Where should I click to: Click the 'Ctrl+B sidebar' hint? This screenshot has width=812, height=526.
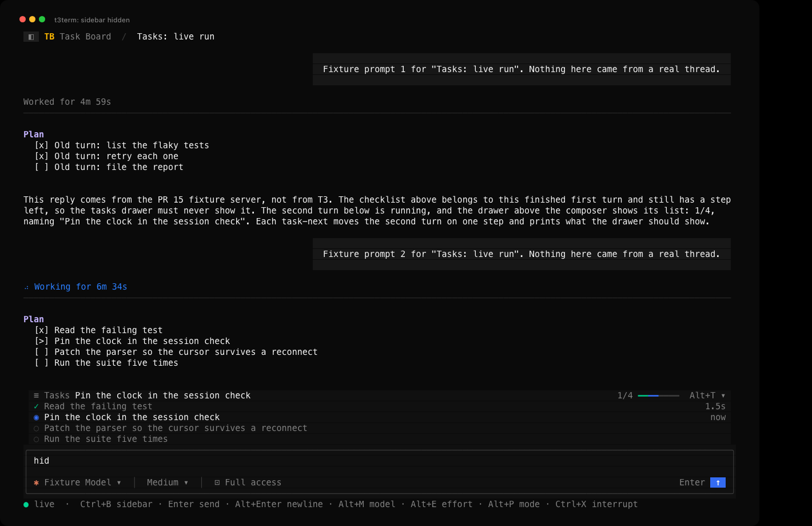(x=116, y=504)
